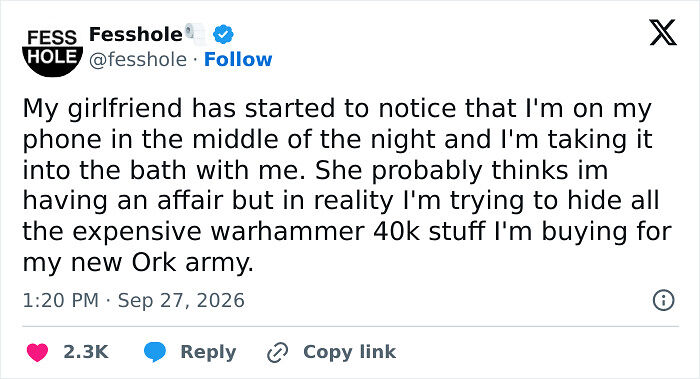Click the blue verified badge
700x379 pixels.
[223, 34]
